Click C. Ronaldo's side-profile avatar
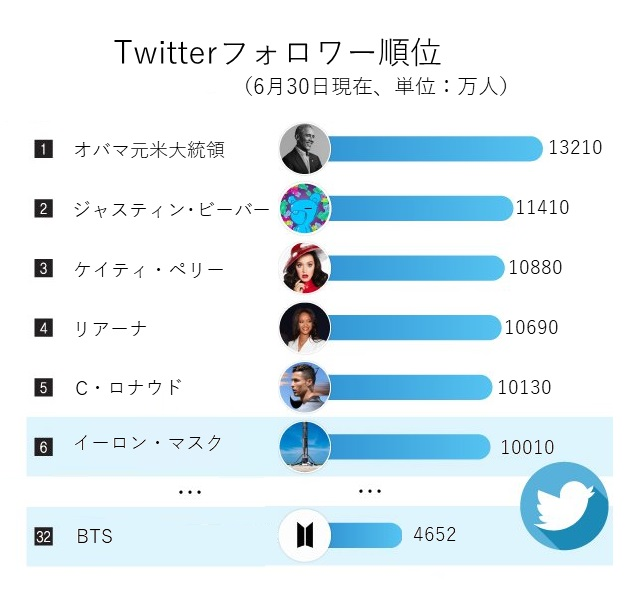Image resolution: width=642 pixels, height=600 pixels. pos(305,387)
